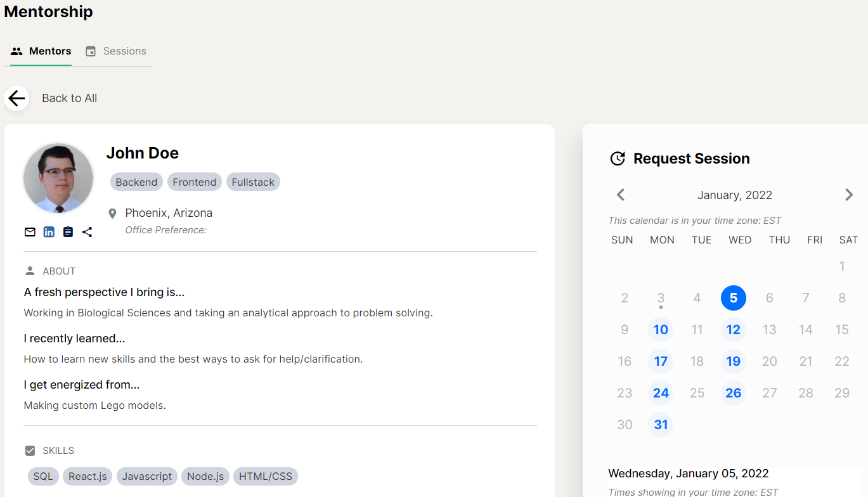This screenshot has height=497, width=868.
Task: Click the Back to All link
Action: click(x=69, y=98)
